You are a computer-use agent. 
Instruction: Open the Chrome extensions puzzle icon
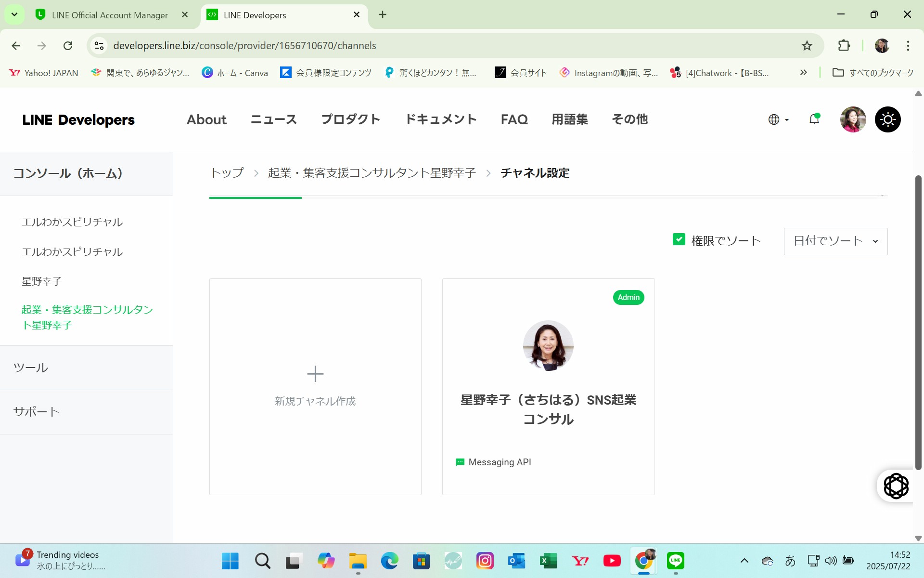coord(844,46)
